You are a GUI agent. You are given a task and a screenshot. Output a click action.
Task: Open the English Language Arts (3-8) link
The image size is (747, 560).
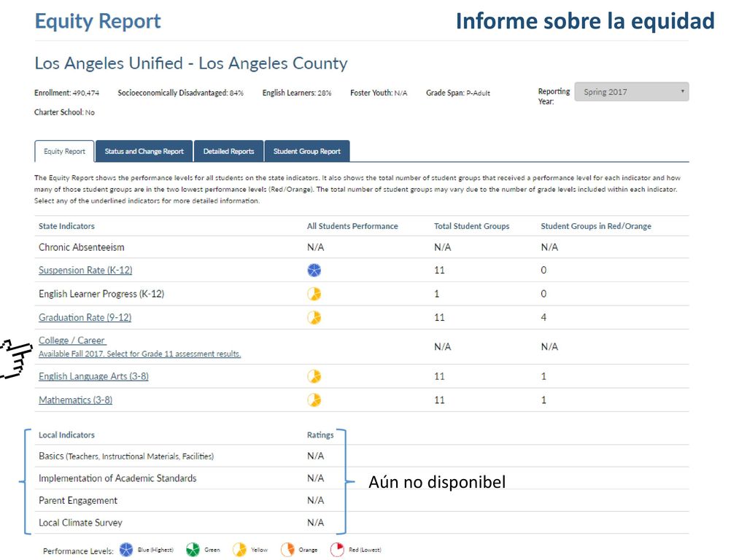click(x=93, y=376)
